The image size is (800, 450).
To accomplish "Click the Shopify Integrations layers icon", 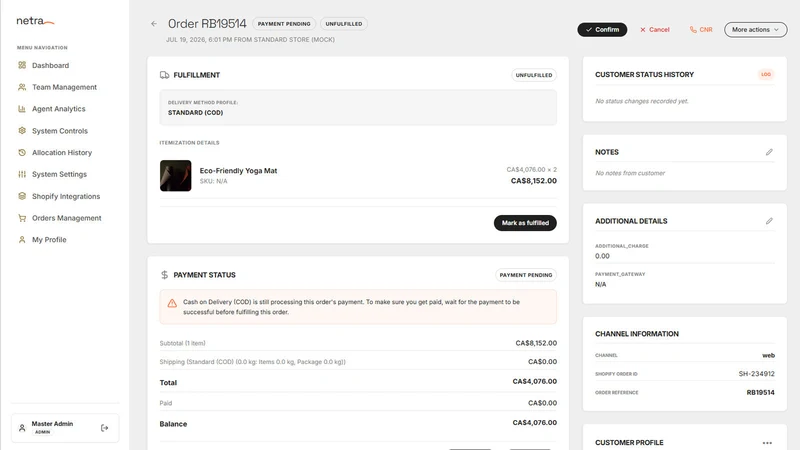I will [22, 196].
